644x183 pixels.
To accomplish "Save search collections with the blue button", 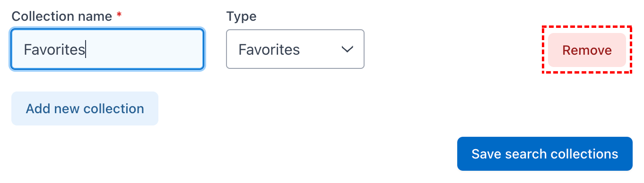I will (x=545, y=154).
